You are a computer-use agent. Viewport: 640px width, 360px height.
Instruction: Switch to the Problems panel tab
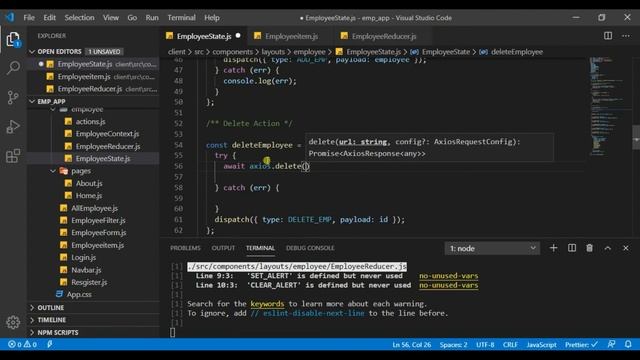tap(185, 248)
